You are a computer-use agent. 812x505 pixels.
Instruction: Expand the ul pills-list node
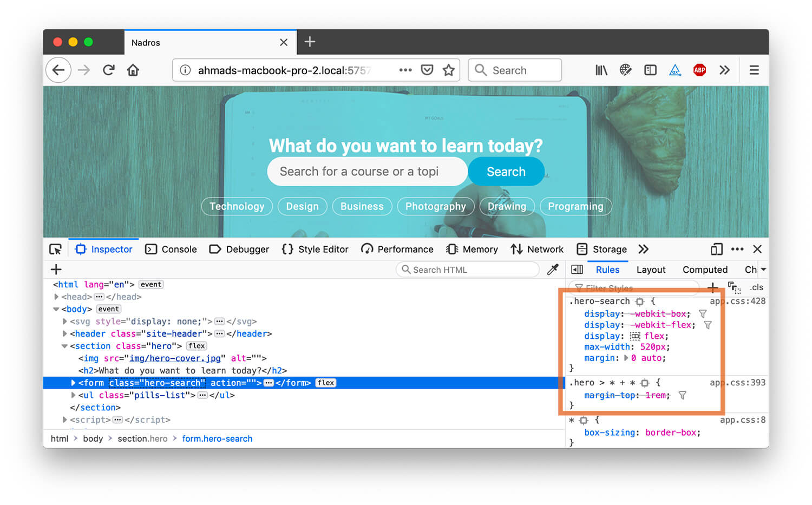[x=74, y=395]
